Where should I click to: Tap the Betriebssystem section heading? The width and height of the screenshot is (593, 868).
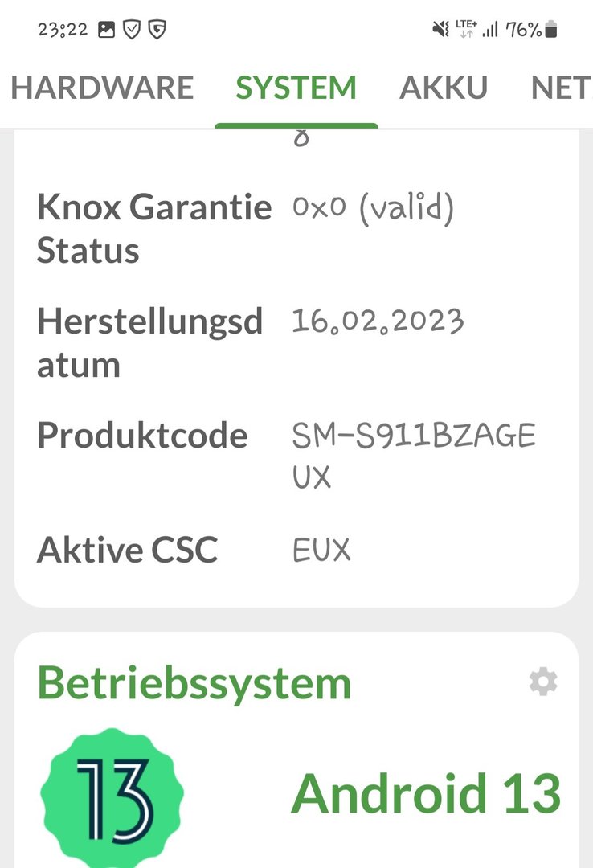pyautogui.click(x=194, y=682)
